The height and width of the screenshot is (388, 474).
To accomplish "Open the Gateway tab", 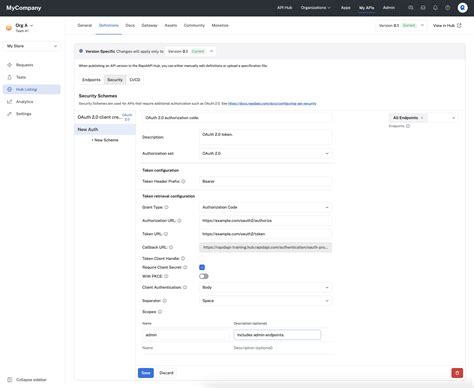I will 149,25.
